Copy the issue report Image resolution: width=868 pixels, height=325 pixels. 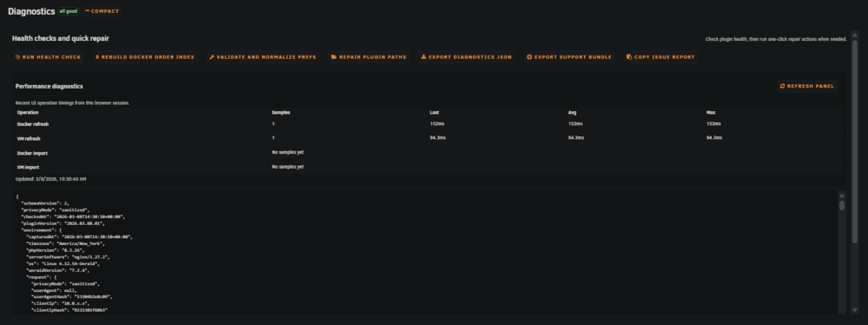[x=661, y=57]
